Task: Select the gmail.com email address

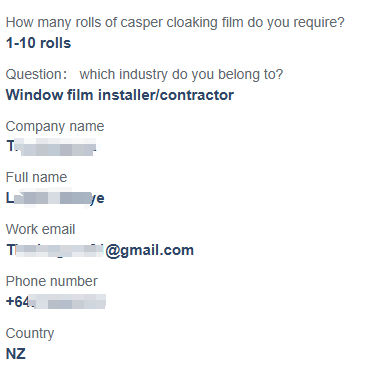Action: tap(100, 250)
